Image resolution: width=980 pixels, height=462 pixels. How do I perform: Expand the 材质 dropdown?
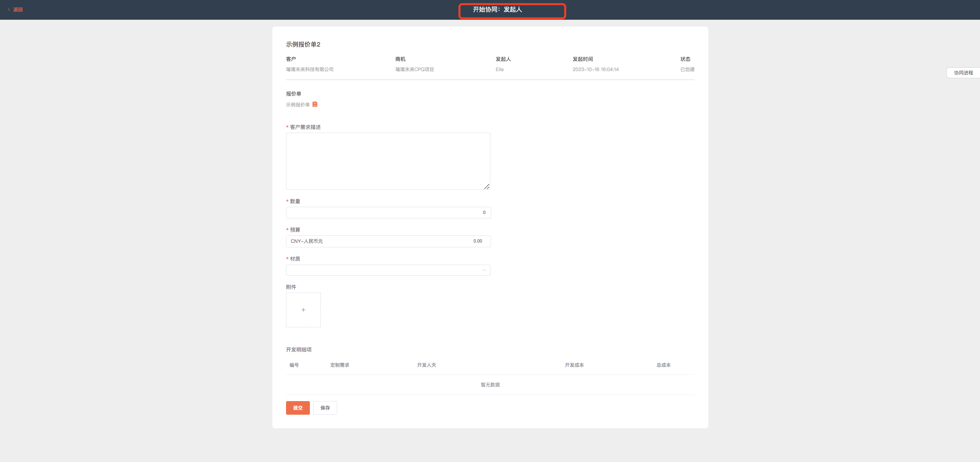tap(388, 270)
